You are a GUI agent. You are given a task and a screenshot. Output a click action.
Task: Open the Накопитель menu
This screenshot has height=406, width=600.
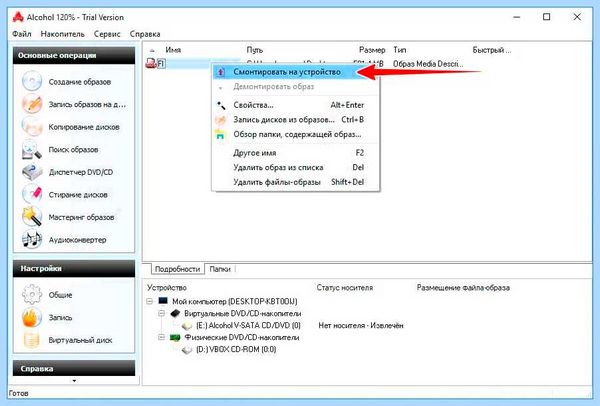coord(62,34)
